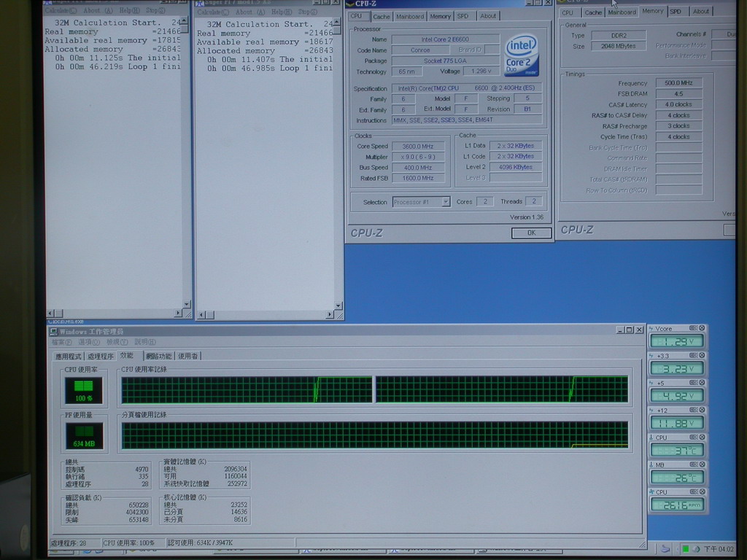This screenshot has width=747, height=560.
Task: Click the Task Manager title bar icon
Action: (54, 331)
